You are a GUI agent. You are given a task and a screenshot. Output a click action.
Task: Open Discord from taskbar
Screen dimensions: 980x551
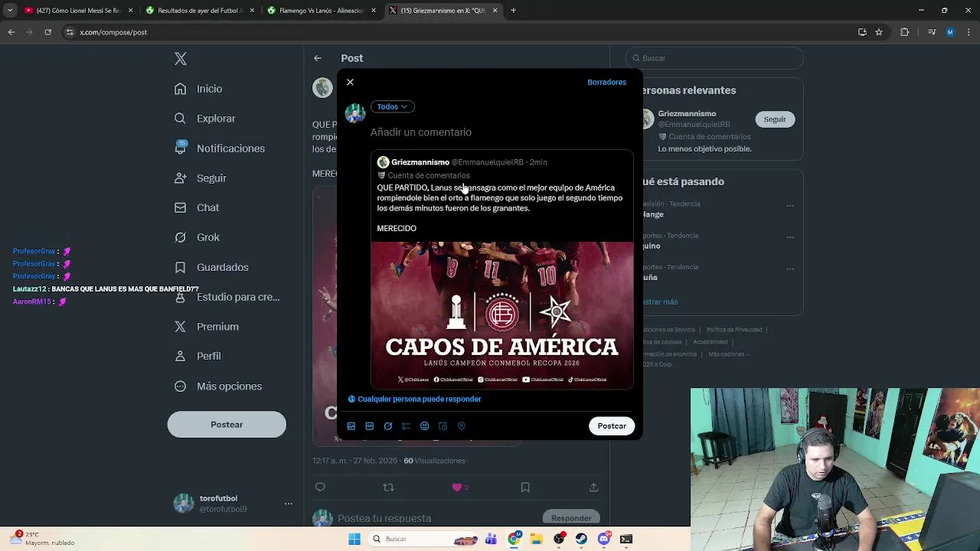(604, 540)
